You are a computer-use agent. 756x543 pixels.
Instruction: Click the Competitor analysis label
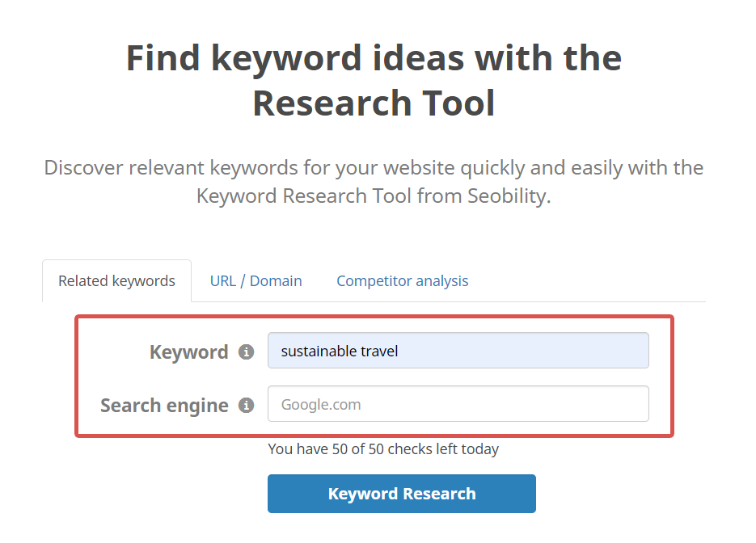point(402,280)
